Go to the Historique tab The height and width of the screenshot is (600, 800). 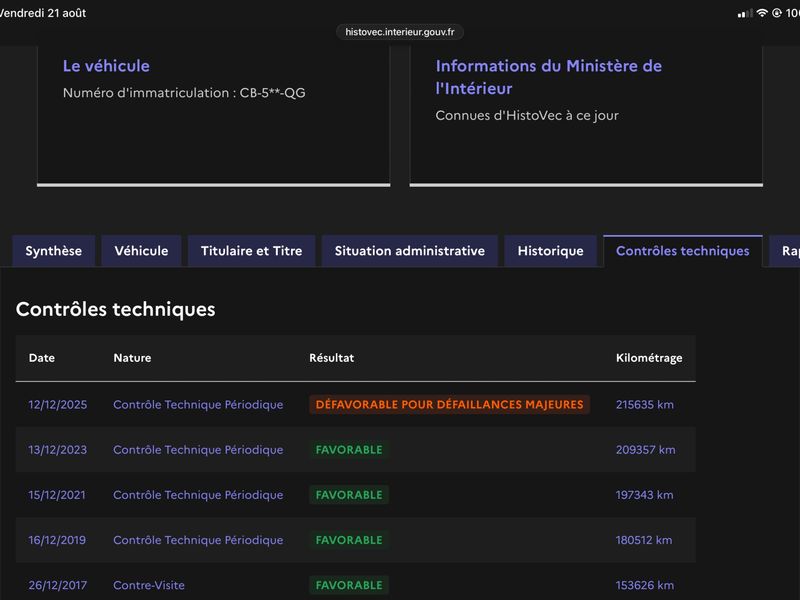[551, 251]
